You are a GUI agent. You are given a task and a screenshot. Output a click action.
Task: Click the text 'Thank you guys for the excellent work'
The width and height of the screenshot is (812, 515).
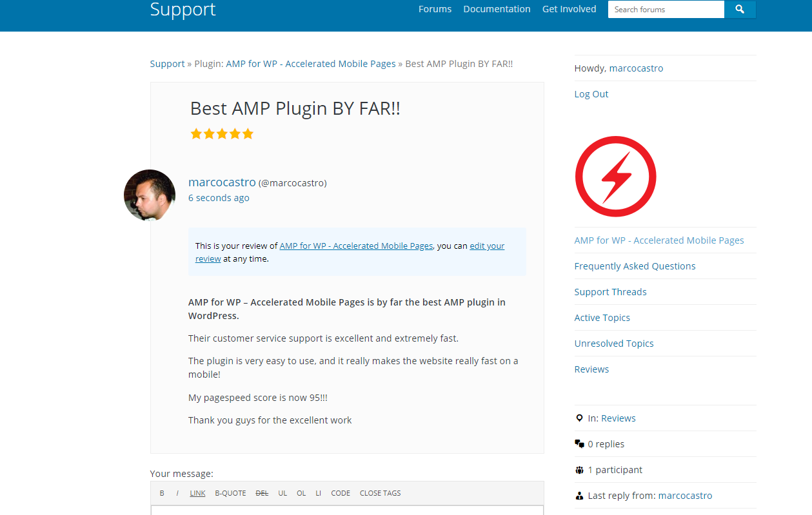(270, 420)
